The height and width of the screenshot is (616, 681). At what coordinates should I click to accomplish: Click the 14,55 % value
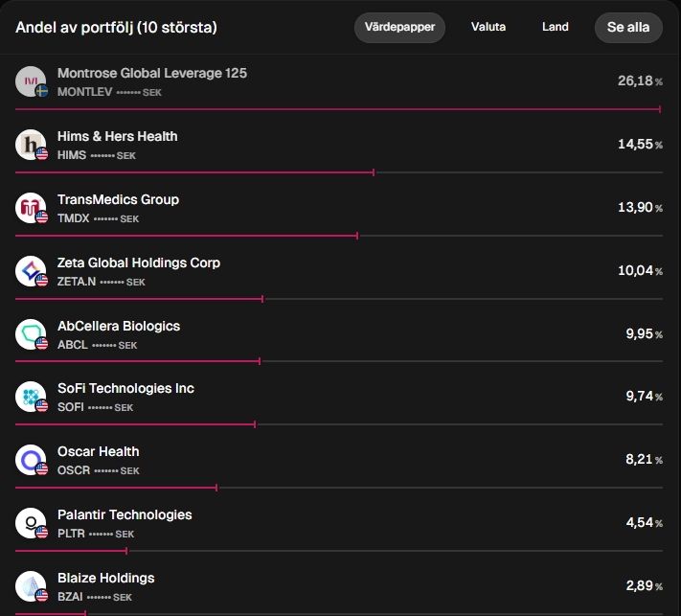click(640, 145)
